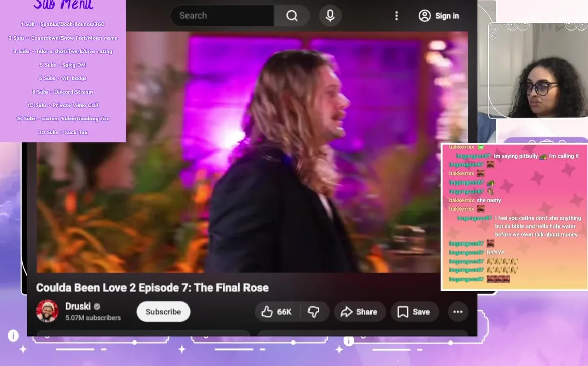Like the video with thumbs up 66K
588x366 pixels.
click(x=277, y=312)
